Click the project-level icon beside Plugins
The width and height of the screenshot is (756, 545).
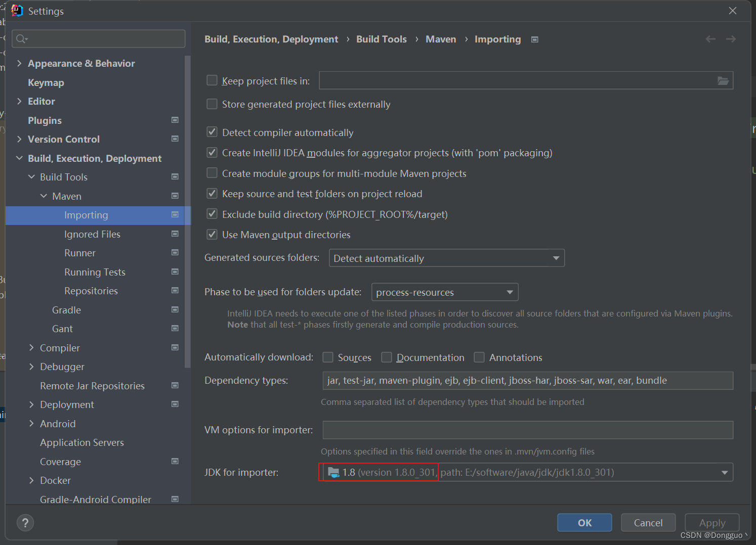point(175,120)
